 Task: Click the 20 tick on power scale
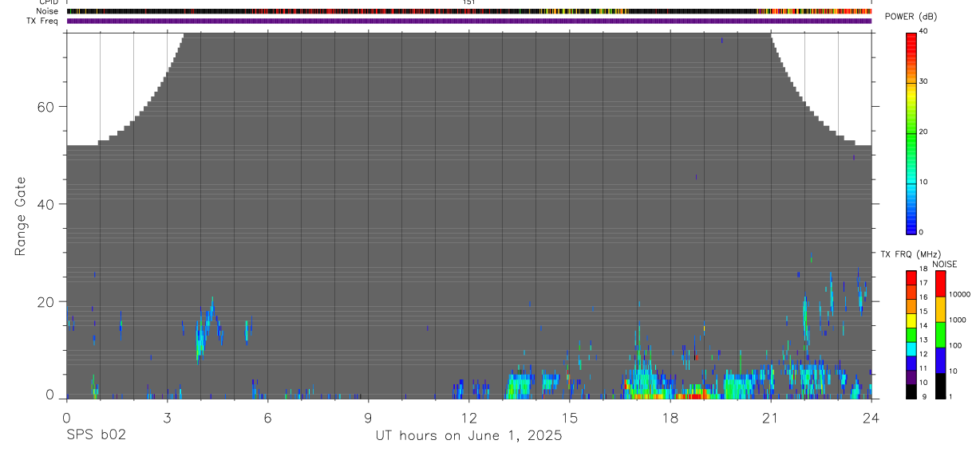pyautogui.click(x=923, y=132)
